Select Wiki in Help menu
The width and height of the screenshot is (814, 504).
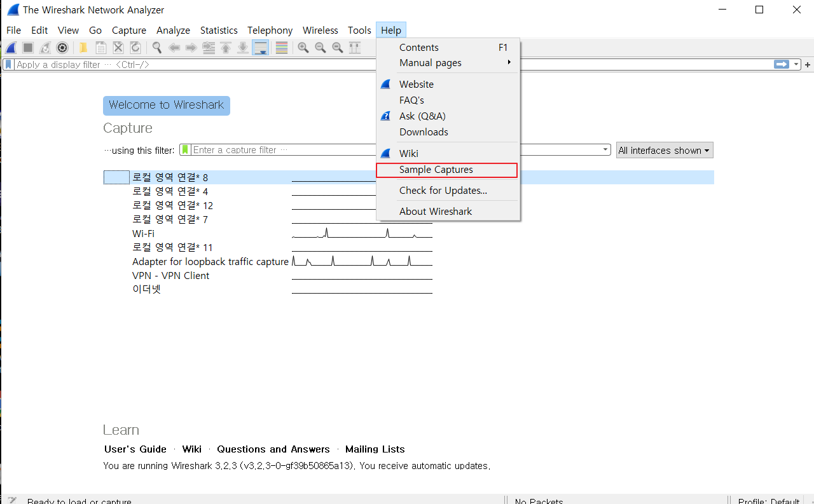tap(448, 153)
